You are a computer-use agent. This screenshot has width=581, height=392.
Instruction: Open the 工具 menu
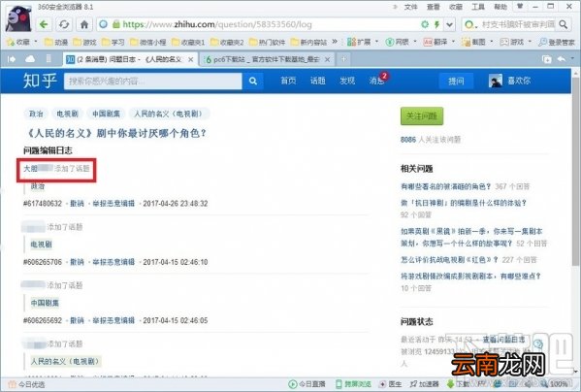click(x=478, y=7)
